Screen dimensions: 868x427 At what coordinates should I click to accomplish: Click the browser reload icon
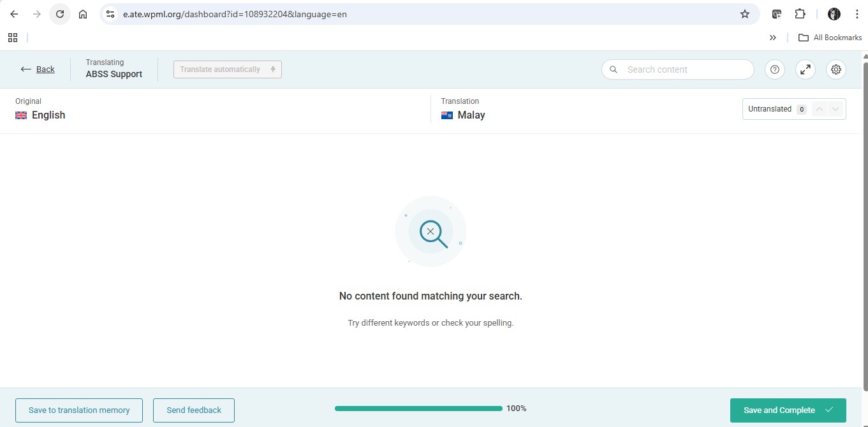click(x=60, y=14)
